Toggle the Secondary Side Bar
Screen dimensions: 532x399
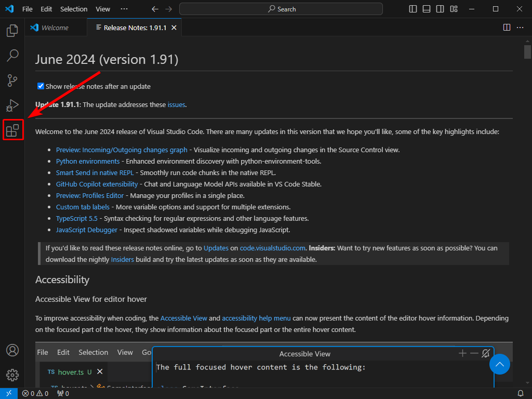coord(440,9)
